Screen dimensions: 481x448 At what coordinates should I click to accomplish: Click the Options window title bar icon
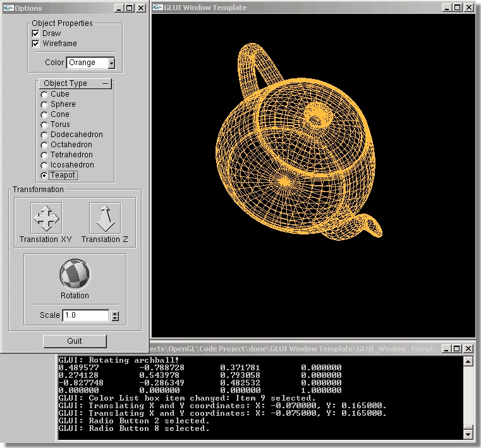(x=8, y=8)
